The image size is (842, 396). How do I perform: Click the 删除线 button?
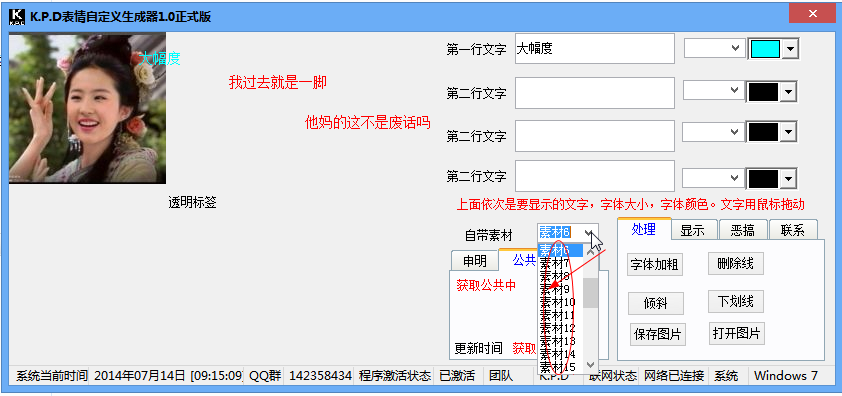[x=736, y=263]
